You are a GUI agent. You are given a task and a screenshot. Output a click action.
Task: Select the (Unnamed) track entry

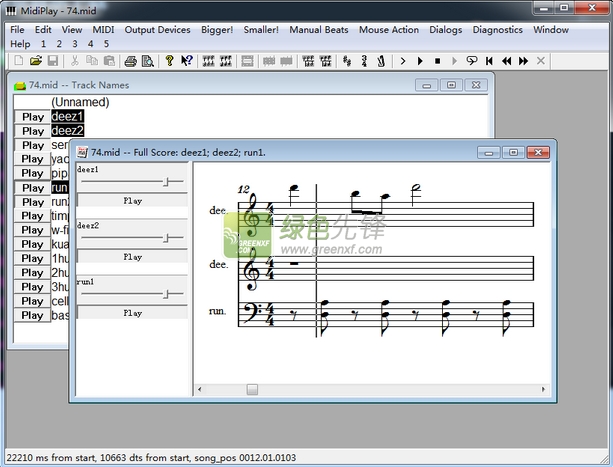tap(80, 102)
